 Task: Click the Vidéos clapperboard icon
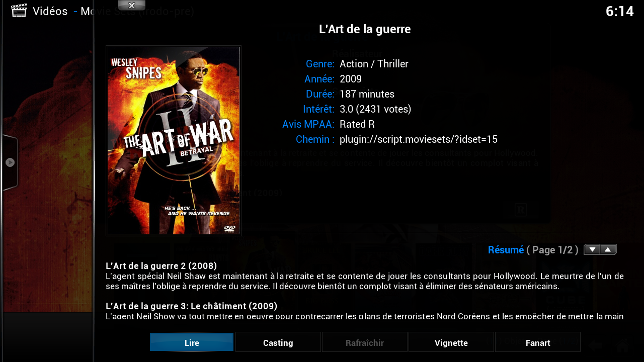coord(19,11)
